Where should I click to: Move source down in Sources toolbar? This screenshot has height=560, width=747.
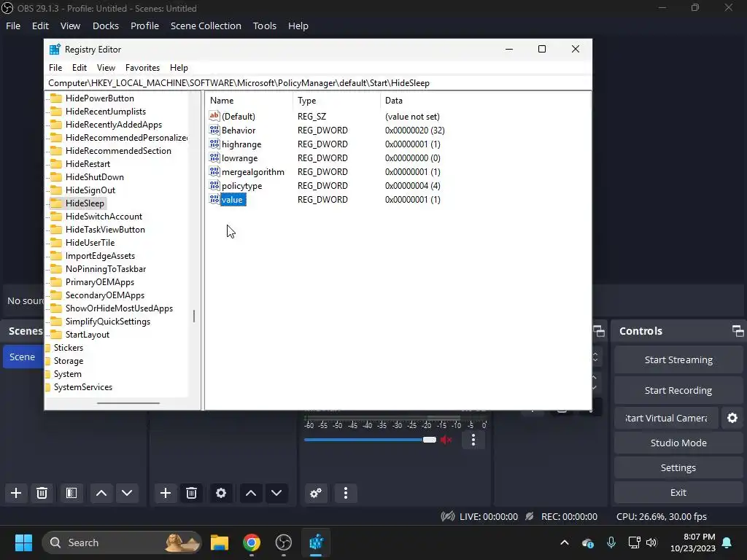(276, 493)
